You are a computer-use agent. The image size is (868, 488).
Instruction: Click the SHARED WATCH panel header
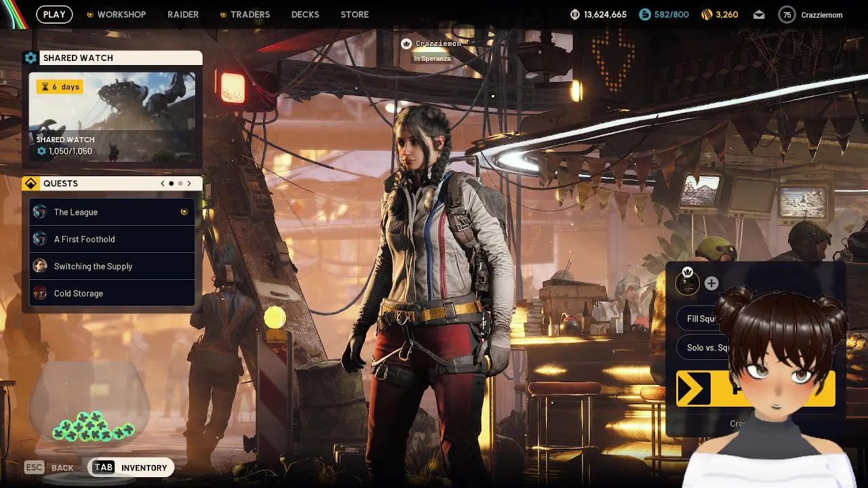[x=113, y=58]
